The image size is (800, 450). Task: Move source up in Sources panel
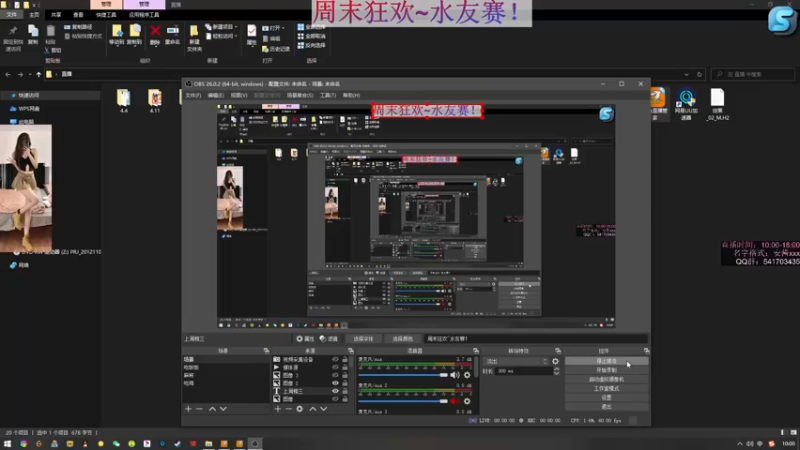pos(313,409)
